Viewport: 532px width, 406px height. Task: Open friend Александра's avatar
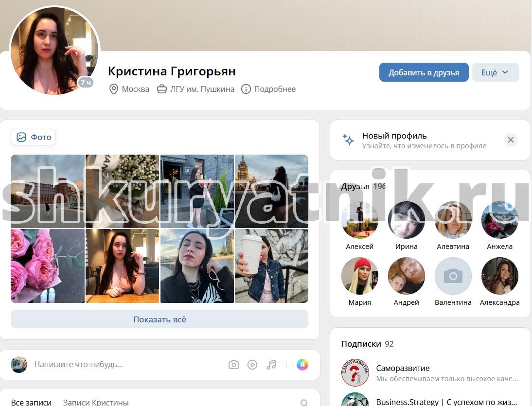point(500,276)
